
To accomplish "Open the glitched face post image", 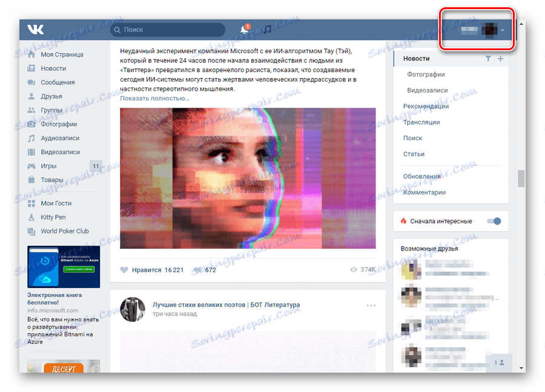I will [248, 178].
